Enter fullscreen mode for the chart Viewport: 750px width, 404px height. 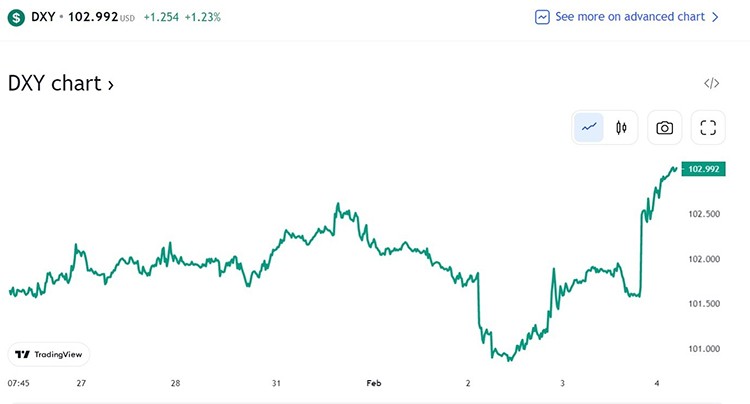click(x=708, y=127)
